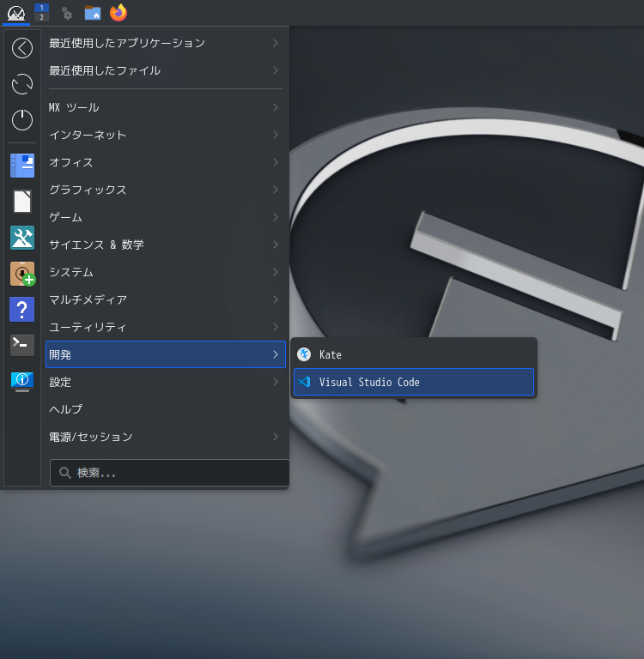Click the power shutdown icon
Viewport: 644px width, 659px height.
22,120
